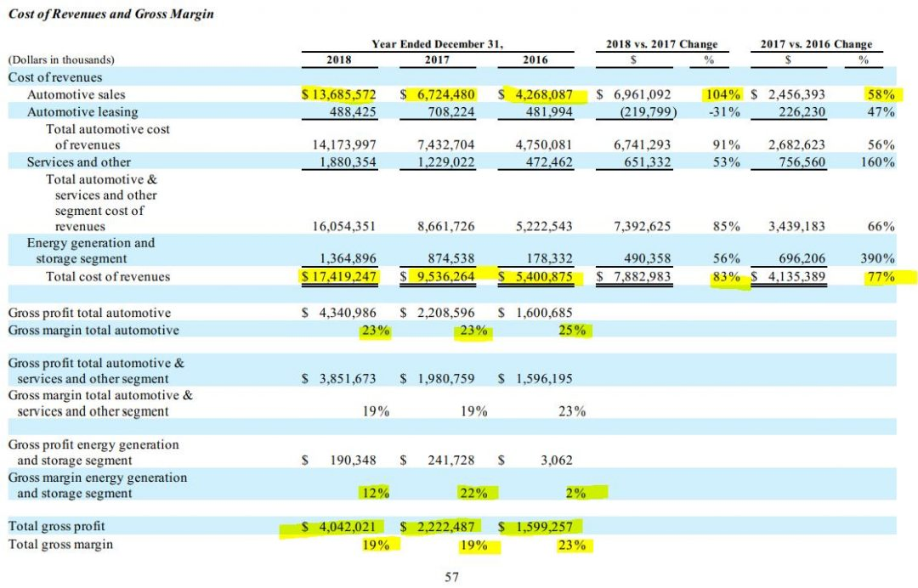Click the 2018 Automotive sales cost $13,685,572

pyautogui.click(x=340, y=95)
